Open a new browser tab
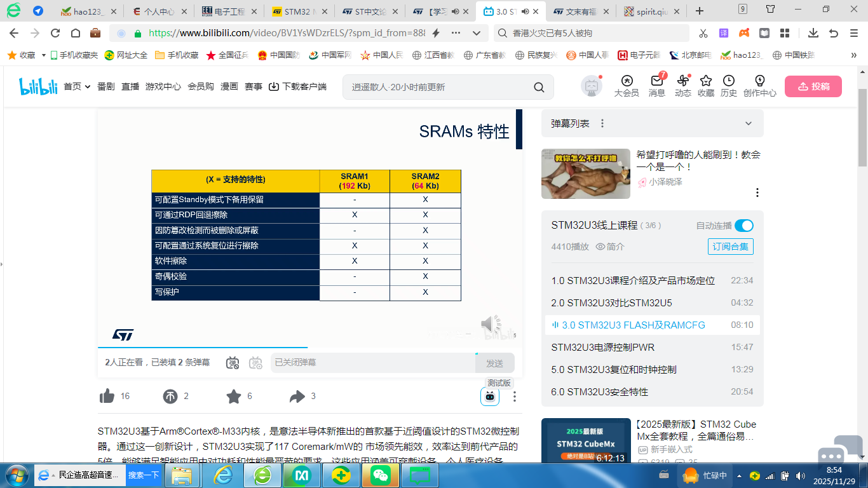868x488 pixels. (700, 11)
